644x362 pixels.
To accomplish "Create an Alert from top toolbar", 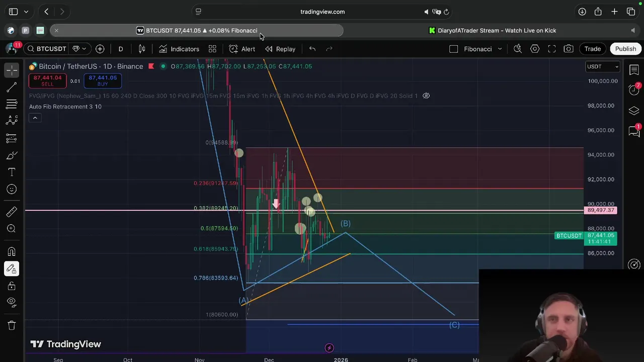I will click(x=243, y=49).
